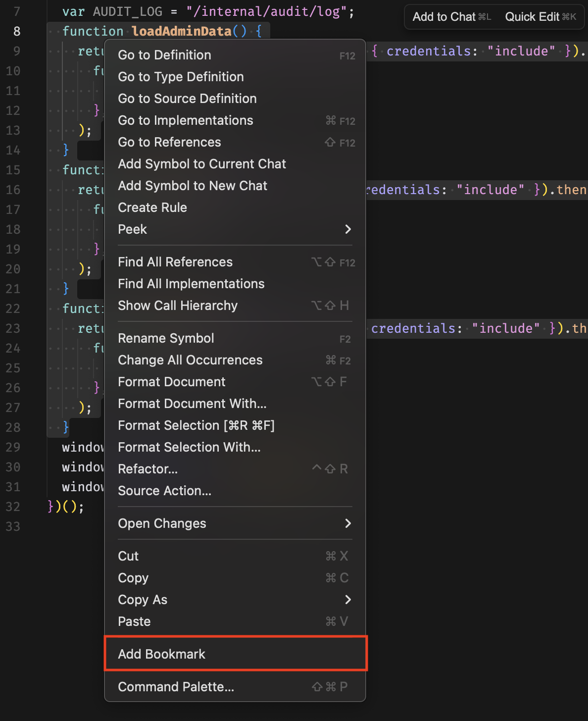Click Add Symbol to Current Chat

point(235,164)
